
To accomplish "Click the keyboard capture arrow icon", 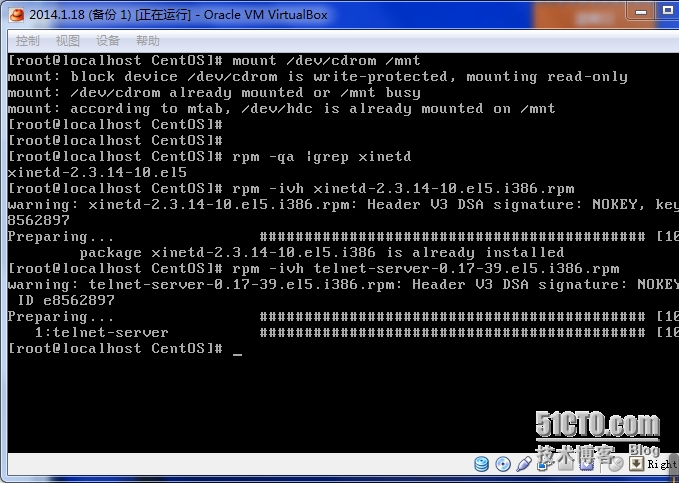I will click(x=636, y=464).
